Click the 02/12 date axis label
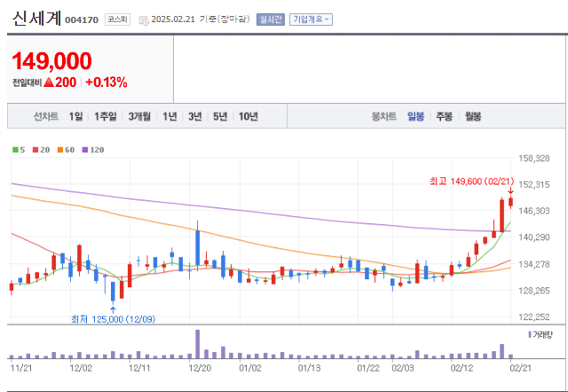This screenshot has width=568, height=392. pyautogui.click(x=461, y=368)
